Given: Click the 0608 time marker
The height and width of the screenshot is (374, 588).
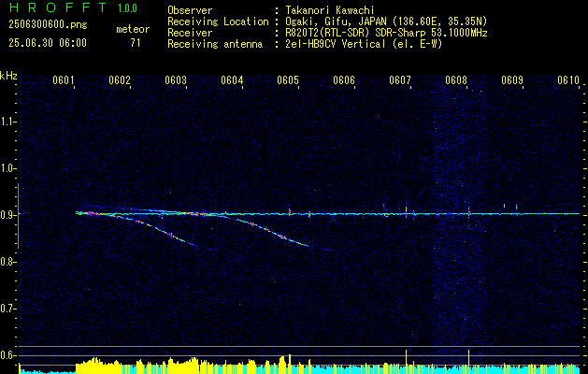Looking at the screenshot, I should pyautogui.click(x=456, y=79).
